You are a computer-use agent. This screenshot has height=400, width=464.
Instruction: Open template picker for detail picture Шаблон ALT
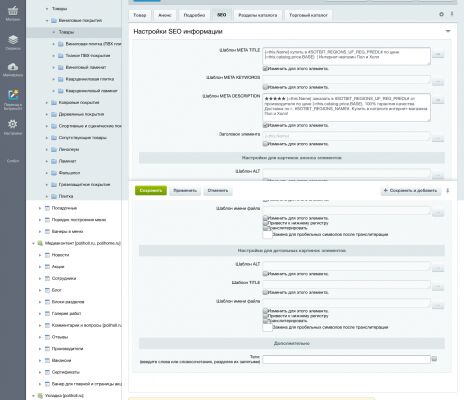[438, 268]
